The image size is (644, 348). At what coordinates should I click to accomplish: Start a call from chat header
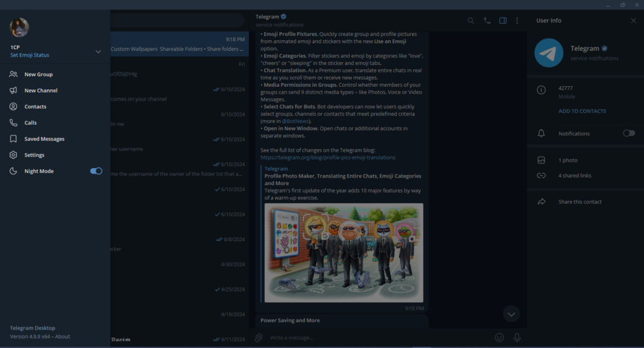pos(487,21)
